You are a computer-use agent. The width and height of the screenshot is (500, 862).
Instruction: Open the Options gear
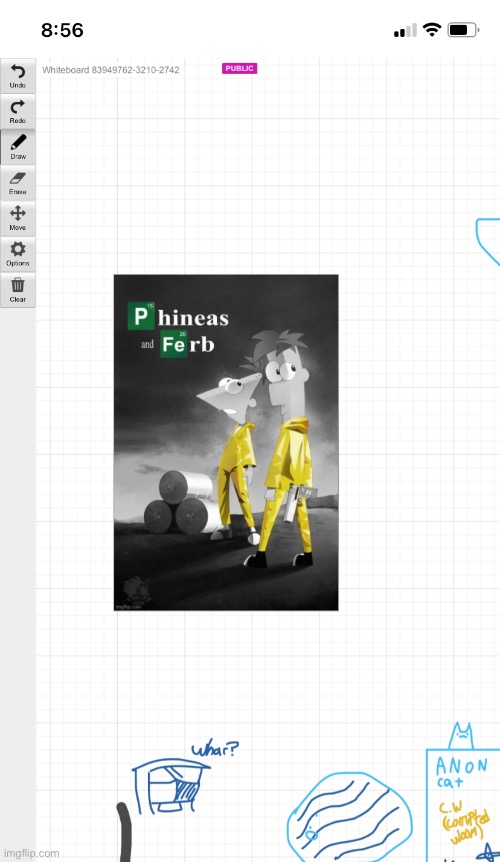point(18,255)
